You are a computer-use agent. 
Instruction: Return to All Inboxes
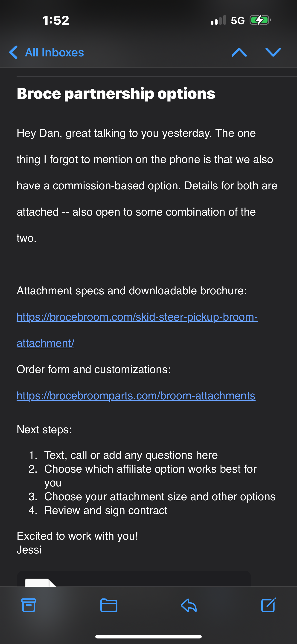(54, 52)
